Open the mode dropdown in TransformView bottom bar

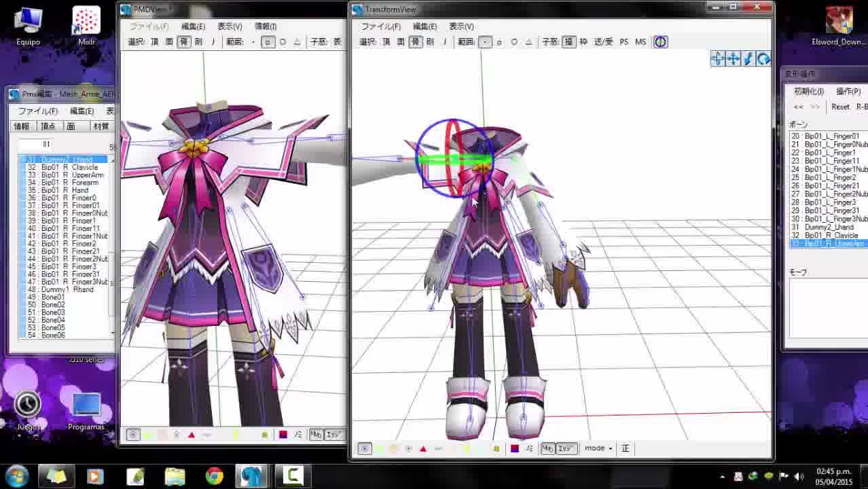[599, 448]
